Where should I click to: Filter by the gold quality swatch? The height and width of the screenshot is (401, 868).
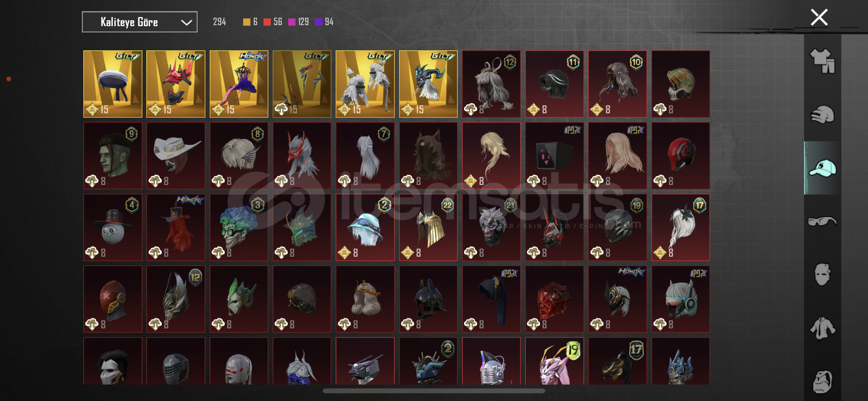pyautogui.click(x=247, y=22)
